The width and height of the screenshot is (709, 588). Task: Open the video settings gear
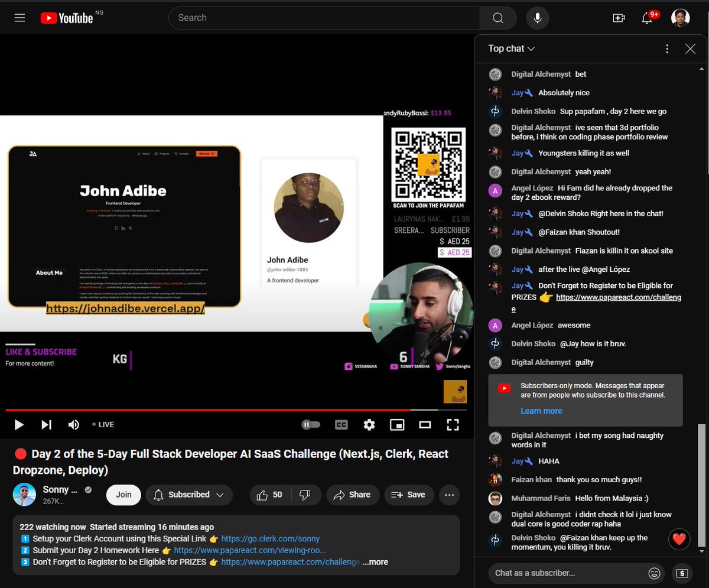[369, 424]
